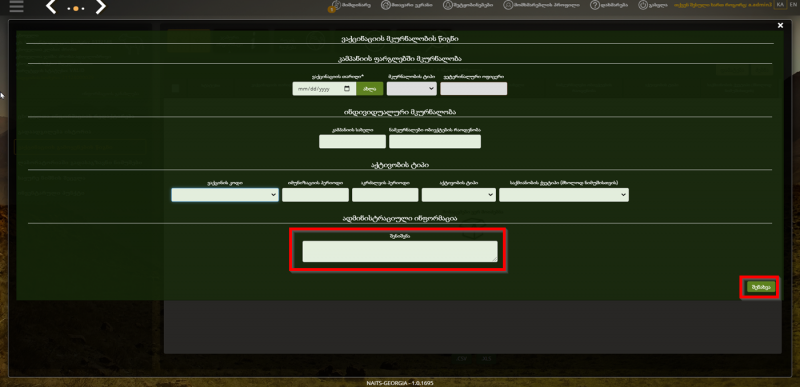This screenshot has height=387, width=800.
Task: Open the hamburger main menu
Action: pyautogui.click(x=16, y=6)
